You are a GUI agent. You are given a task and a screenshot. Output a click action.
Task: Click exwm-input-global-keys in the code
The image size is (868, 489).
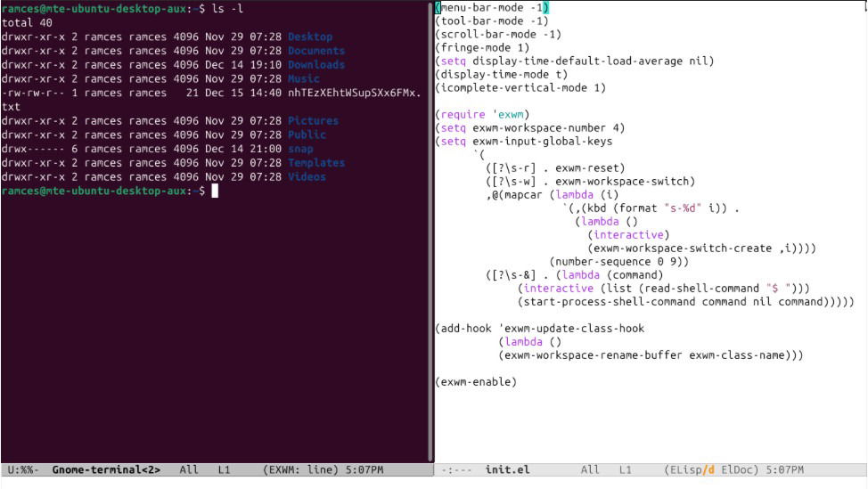coord(543,141)
